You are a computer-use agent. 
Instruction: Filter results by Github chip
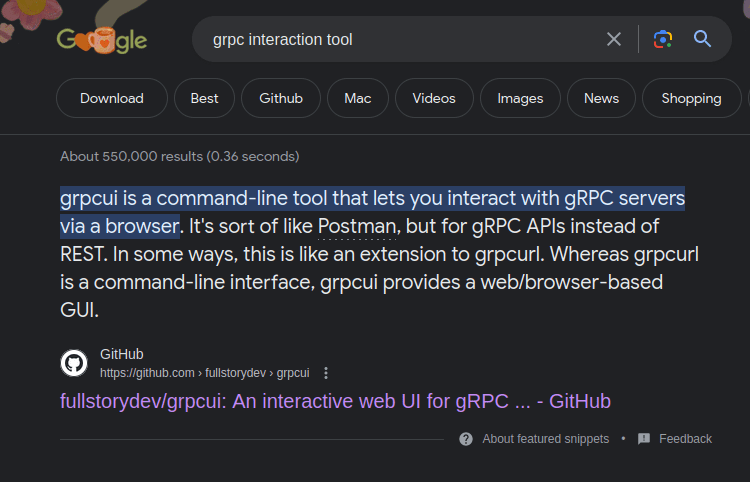[281, 98]
